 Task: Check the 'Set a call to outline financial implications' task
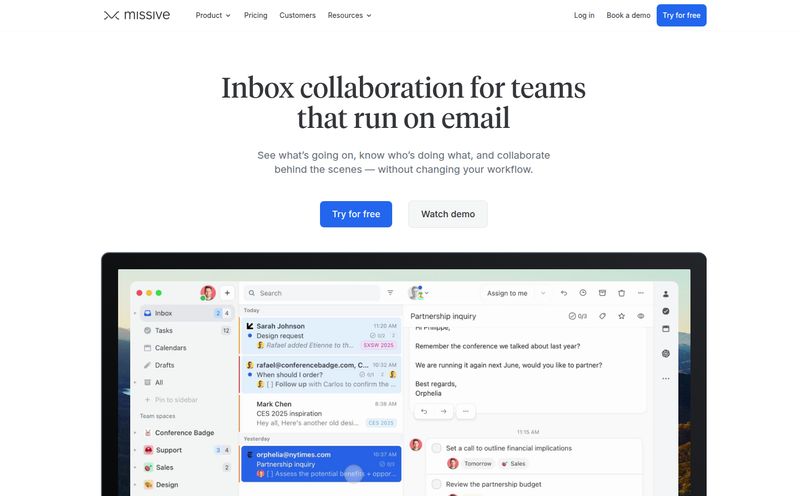point(436,448)
